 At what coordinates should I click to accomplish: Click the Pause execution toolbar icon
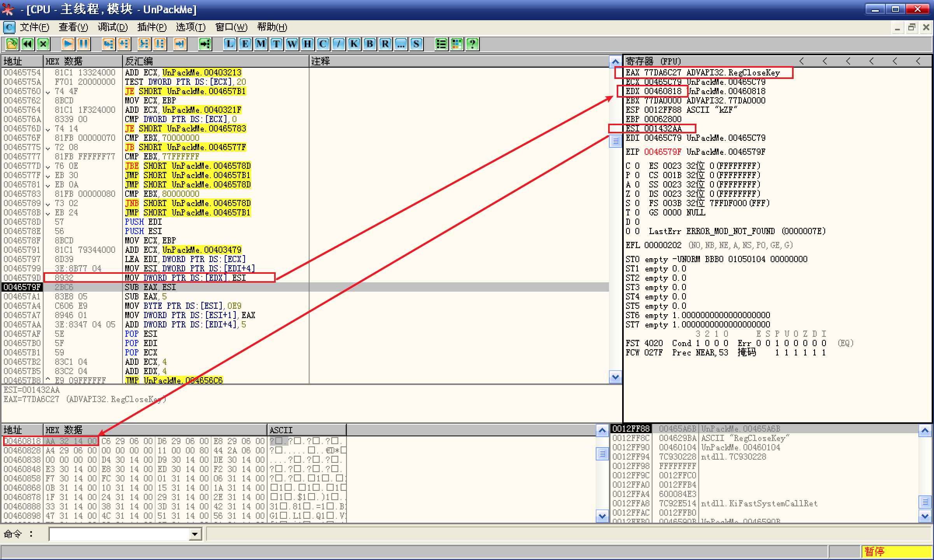[x=84, y=44]
